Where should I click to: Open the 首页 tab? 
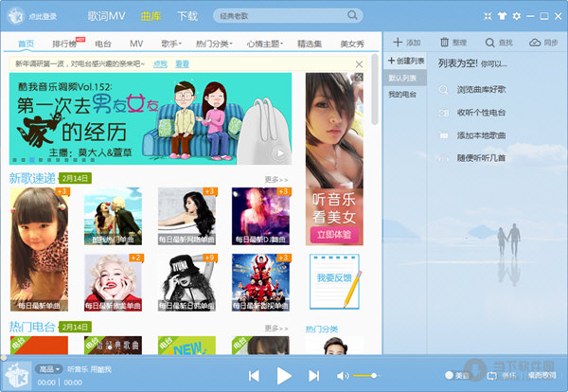click(27, 44)
